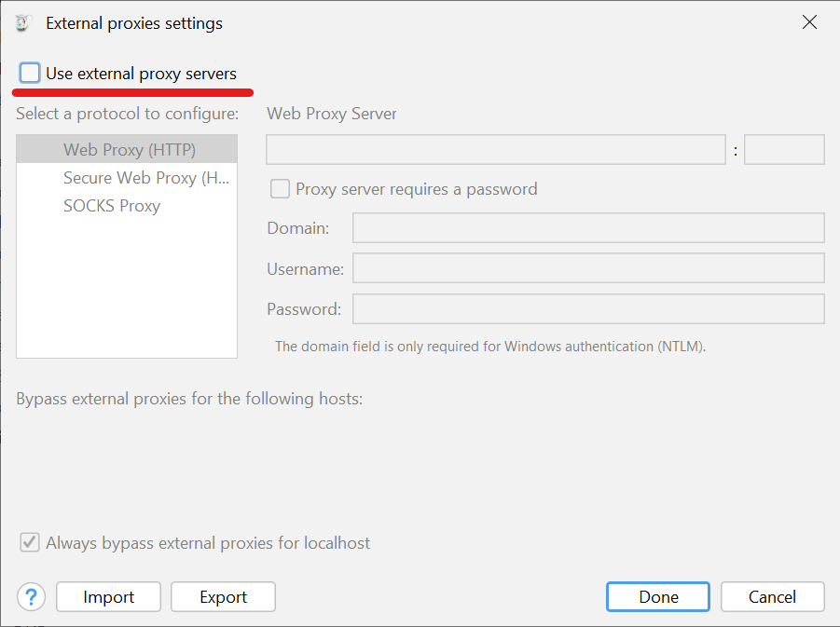Click empty area of protocol list
This screenshot has height=627, width=840.
pos(127,289)
